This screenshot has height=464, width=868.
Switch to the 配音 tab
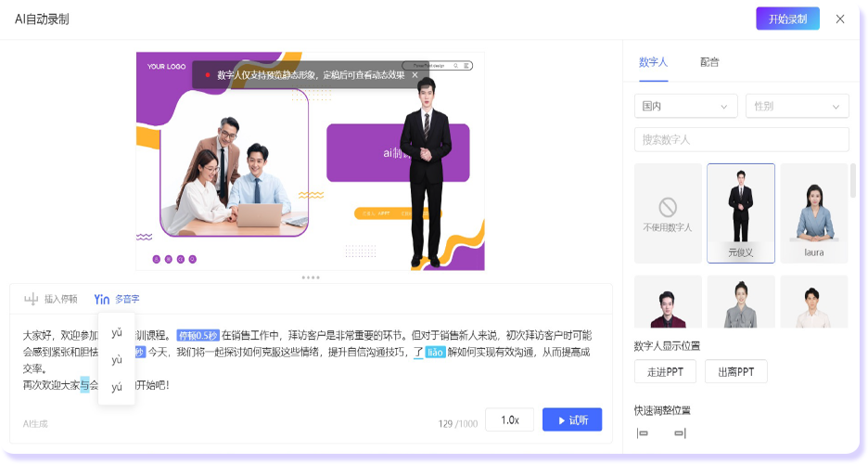(x=709, y=62)
